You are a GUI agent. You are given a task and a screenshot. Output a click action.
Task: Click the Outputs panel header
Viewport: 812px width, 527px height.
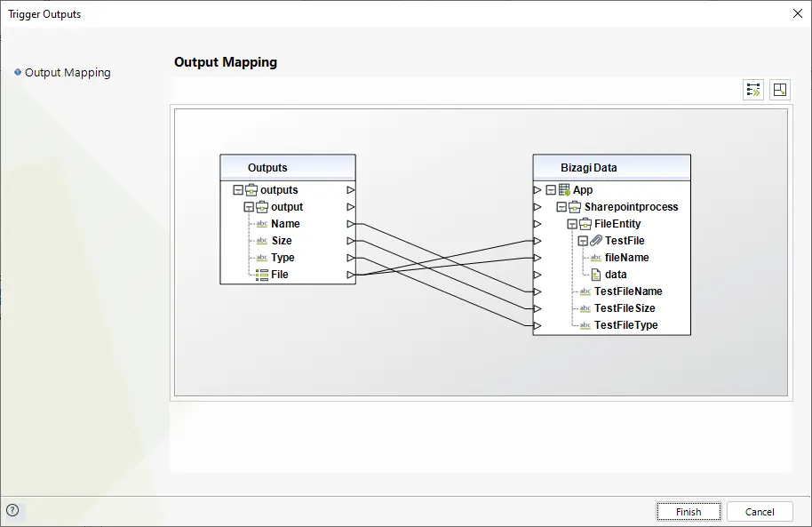288,167
